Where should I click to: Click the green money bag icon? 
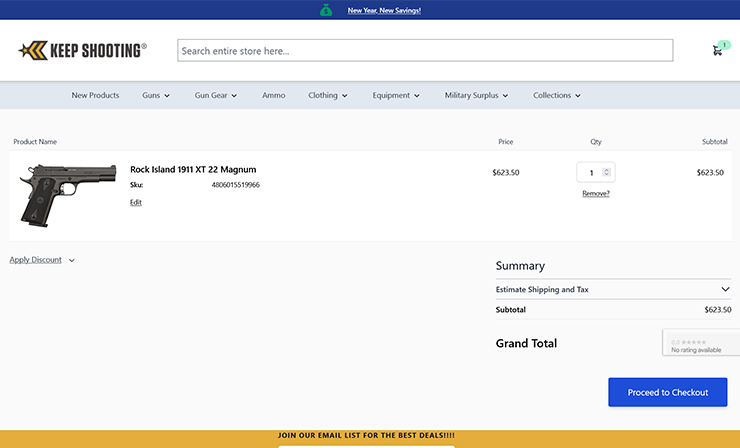click(326, 10)
